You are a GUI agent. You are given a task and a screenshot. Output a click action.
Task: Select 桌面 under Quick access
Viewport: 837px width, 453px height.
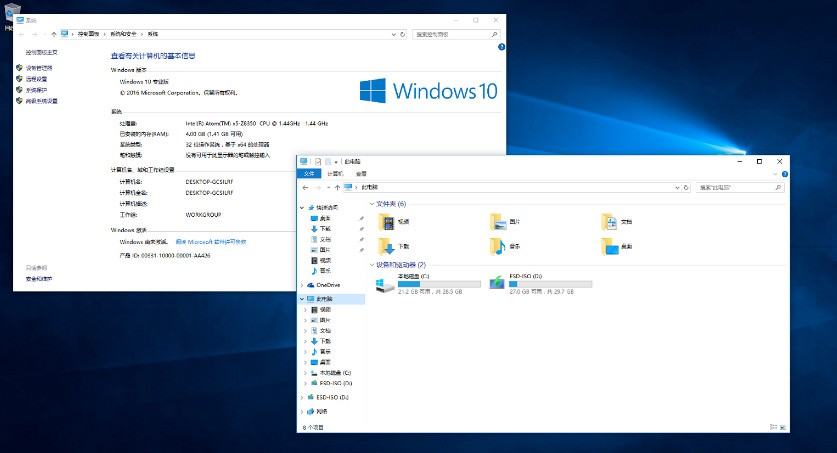pyautogui.click(x=325, y=218)
